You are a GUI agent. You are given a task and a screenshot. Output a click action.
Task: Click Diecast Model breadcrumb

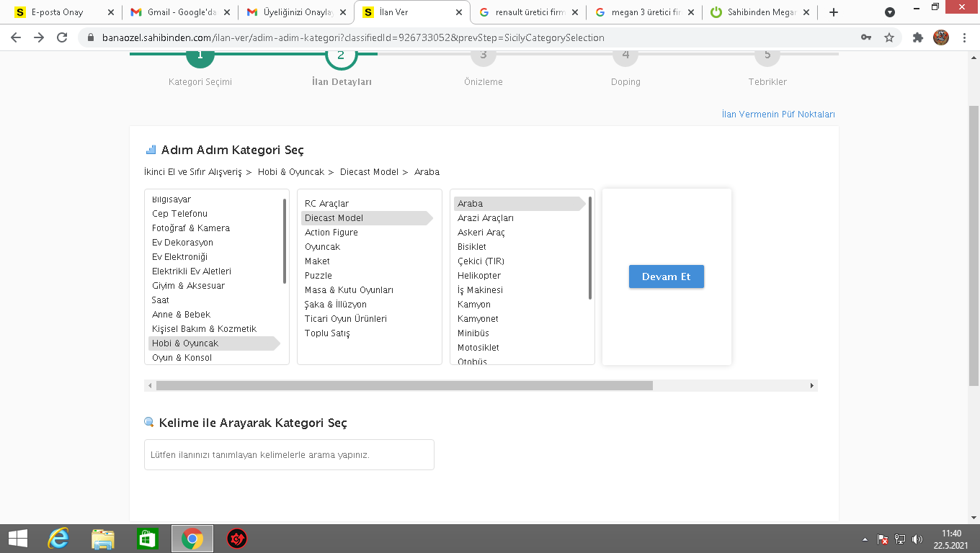coord(369,172)
